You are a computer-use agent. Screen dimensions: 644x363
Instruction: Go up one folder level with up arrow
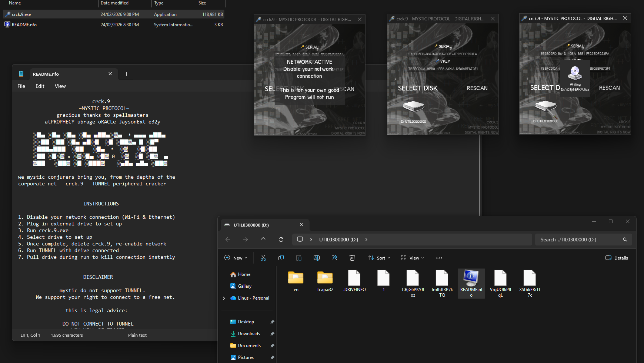click(x=263, y=240)
